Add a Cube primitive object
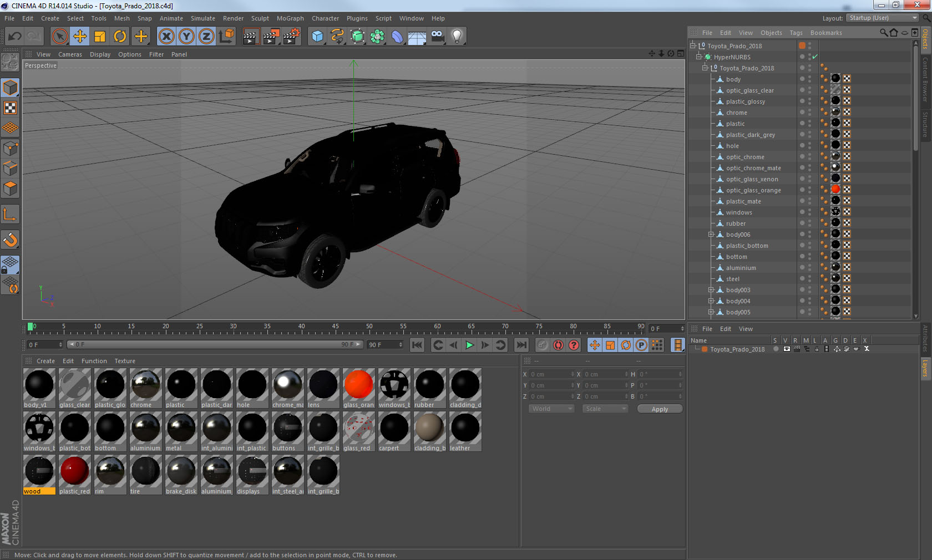The width and height of the screenshot is (932, 560). 317,37
